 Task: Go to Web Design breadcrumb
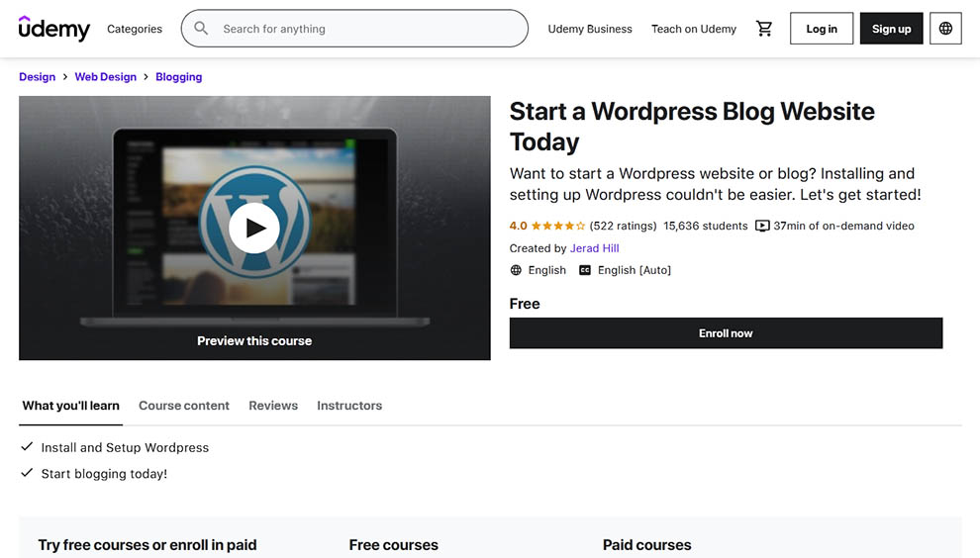click(x=106, y=77)
